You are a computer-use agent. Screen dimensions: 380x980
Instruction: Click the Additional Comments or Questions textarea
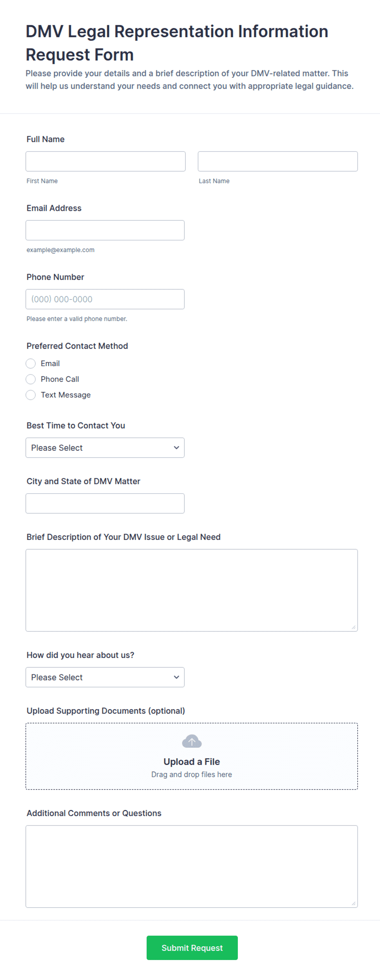(x=192, y=866)
